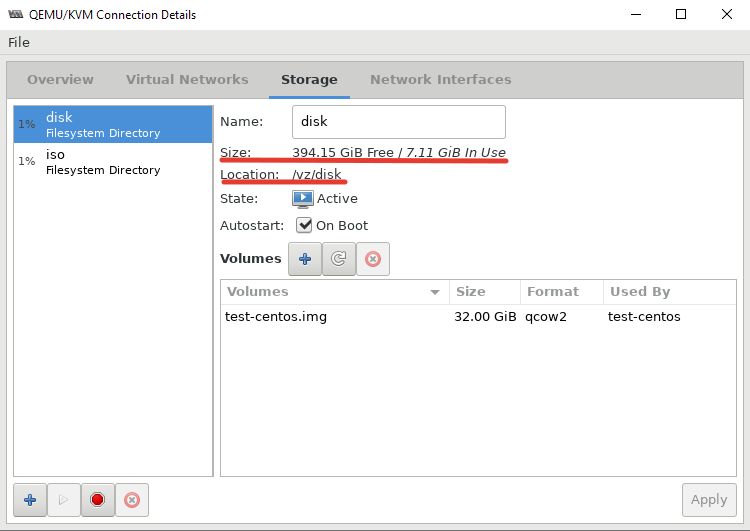Switch to the Virtual Networks tab
Viewport: 750px width, 531px height.
187,79
